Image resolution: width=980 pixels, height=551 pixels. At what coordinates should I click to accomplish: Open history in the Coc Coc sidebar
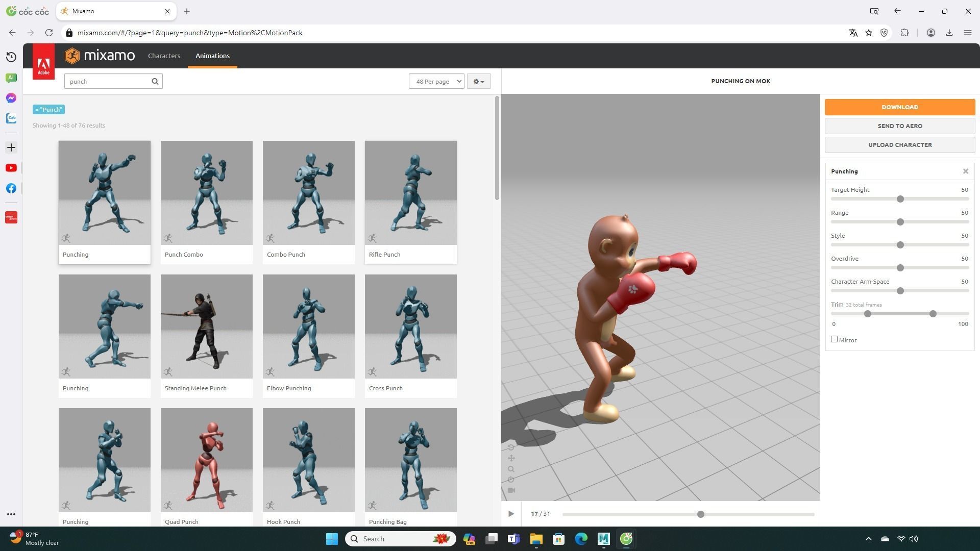tap(11, 57)
